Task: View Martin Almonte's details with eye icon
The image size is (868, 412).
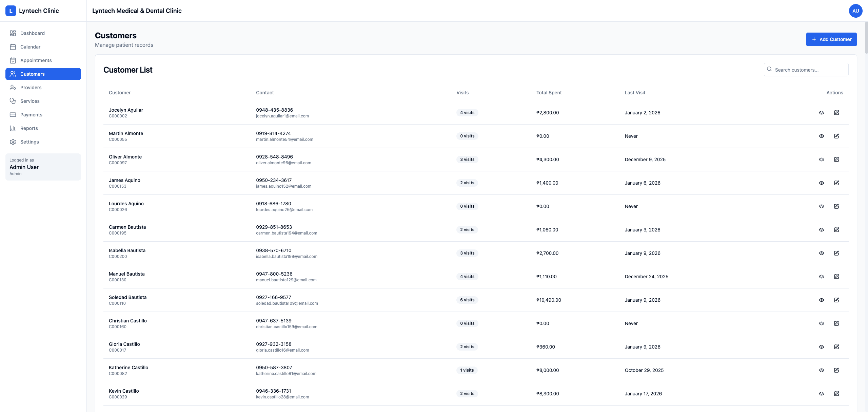Action: (x=822, y=136)
